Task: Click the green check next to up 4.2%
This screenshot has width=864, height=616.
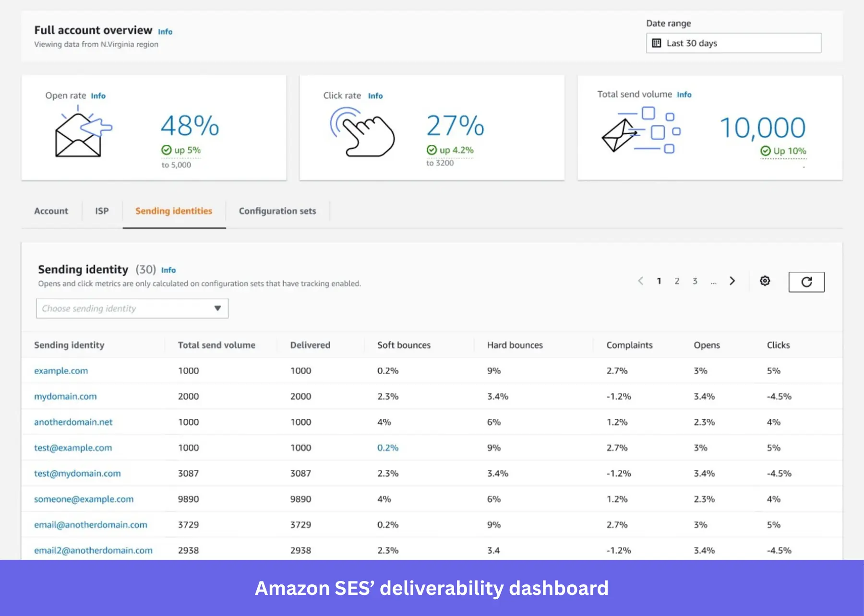Action: point(432,150)
